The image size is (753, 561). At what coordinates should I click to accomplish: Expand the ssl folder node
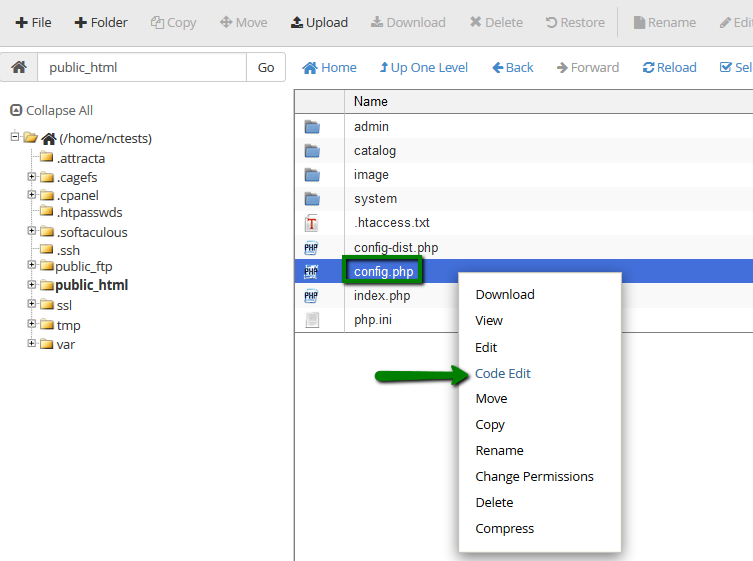point(32,304)
